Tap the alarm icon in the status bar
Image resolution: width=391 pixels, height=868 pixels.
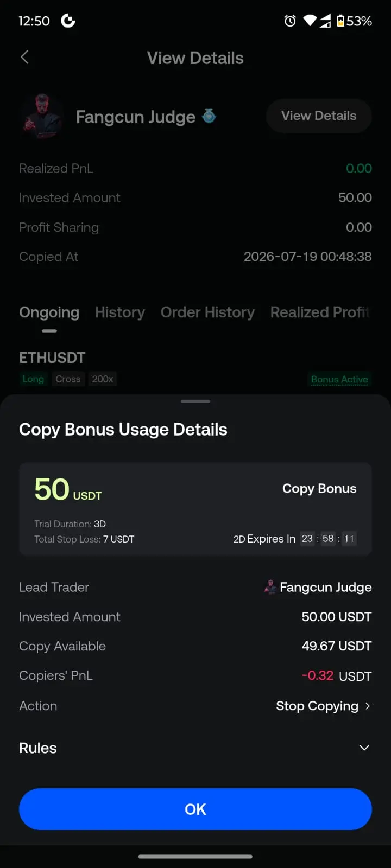[x=290, y=21]
